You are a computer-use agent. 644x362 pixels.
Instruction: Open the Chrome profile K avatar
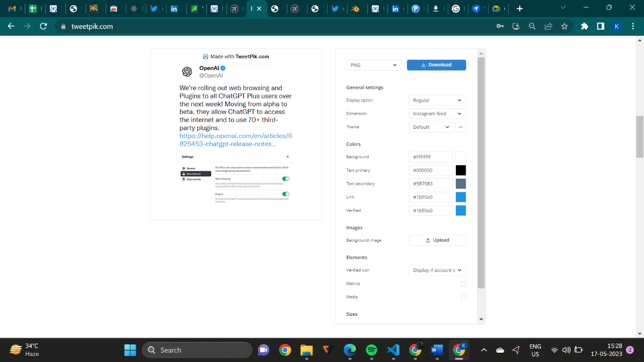tap(616, 27)
